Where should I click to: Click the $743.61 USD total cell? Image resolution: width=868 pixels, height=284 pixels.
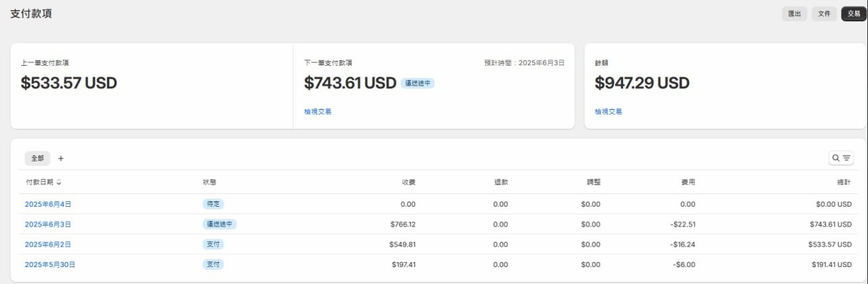[x=832, y=224]
